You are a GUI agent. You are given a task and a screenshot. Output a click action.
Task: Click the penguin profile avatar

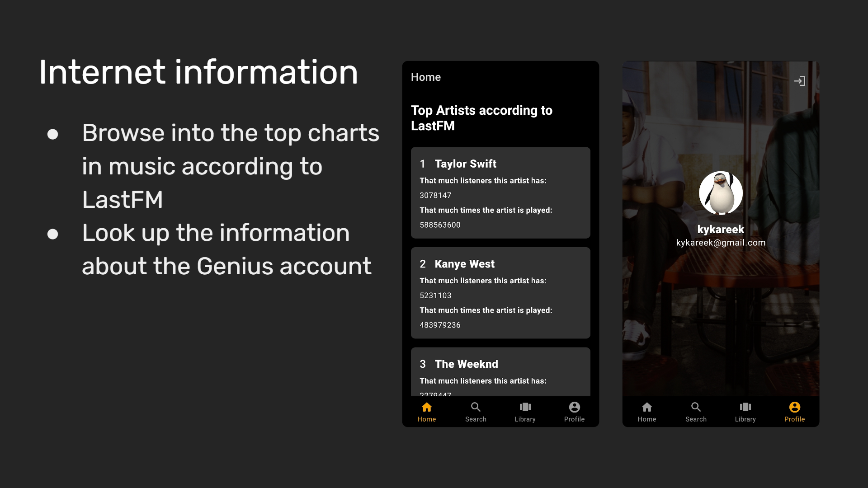coord(721,193)
